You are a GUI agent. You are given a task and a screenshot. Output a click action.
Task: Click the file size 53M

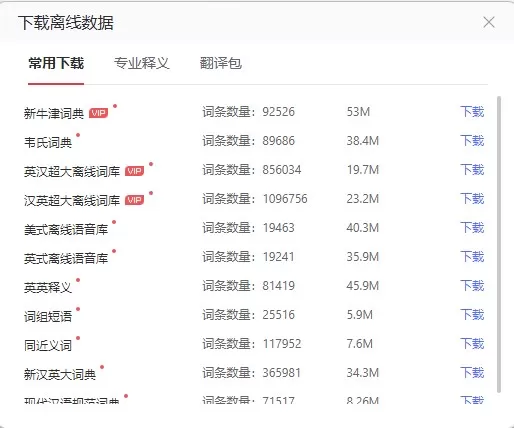tap(358, 112)
